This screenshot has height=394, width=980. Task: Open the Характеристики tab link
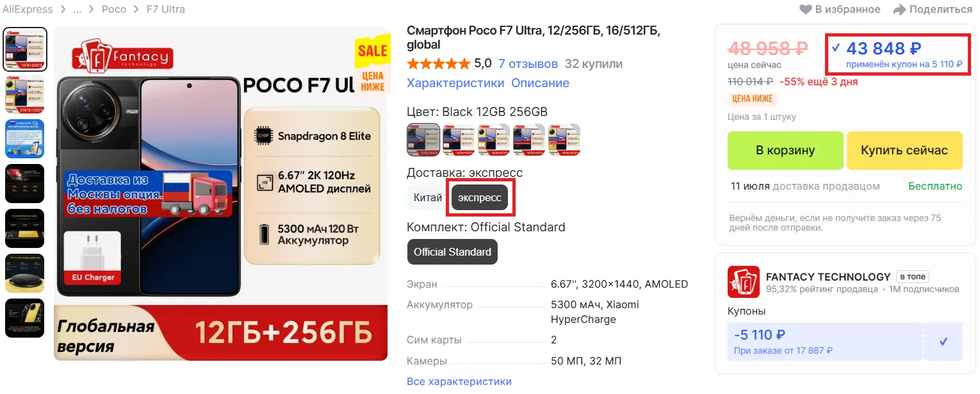455,83
